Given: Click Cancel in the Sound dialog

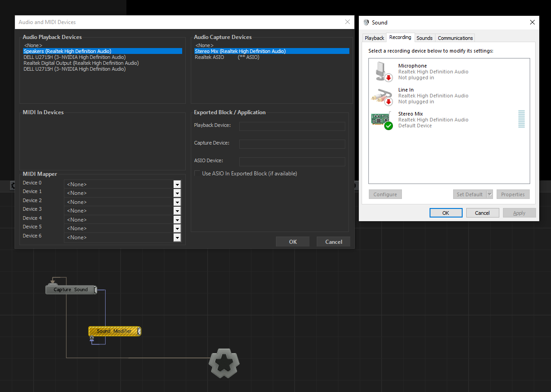Looking at the screenshot, I should pos(482,213).
